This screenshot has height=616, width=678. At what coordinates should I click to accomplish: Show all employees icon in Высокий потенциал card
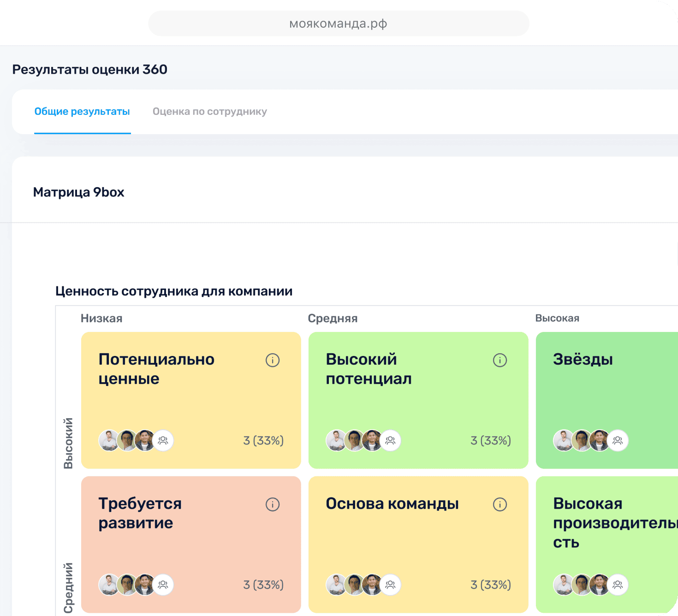tap(390, 440)
